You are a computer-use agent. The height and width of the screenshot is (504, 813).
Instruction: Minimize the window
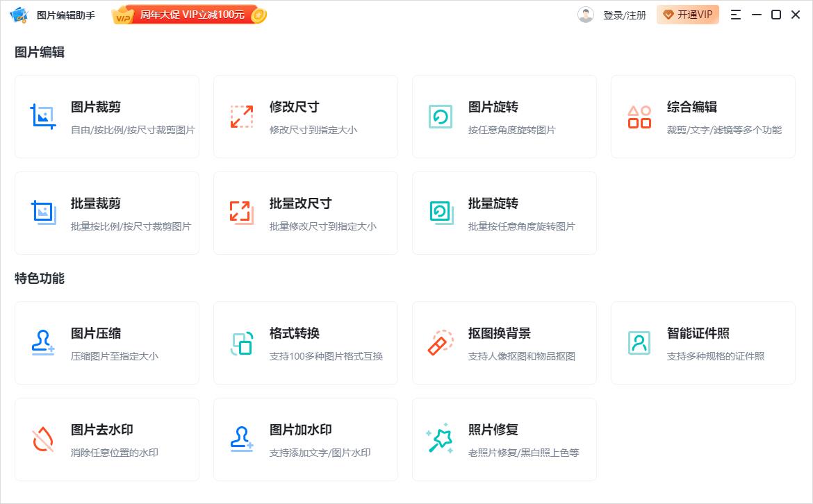click(757, 15)
